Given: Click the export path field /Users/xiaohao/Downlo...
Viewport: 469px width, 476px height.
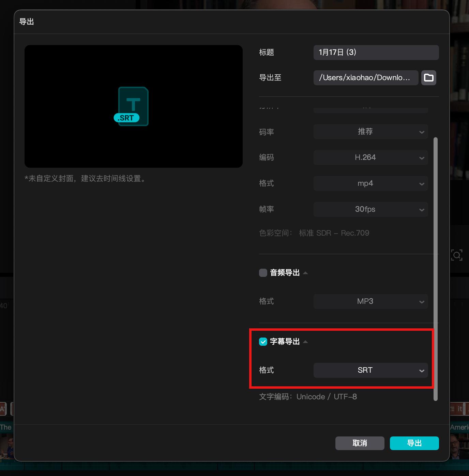Looking at the screenshot, I should coord(365,78).
